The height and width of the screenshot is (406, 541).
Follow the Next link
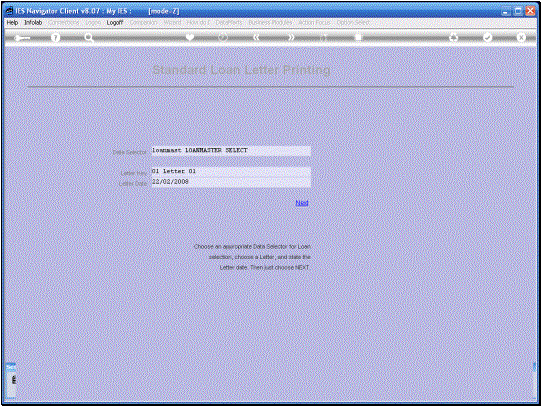302,203
